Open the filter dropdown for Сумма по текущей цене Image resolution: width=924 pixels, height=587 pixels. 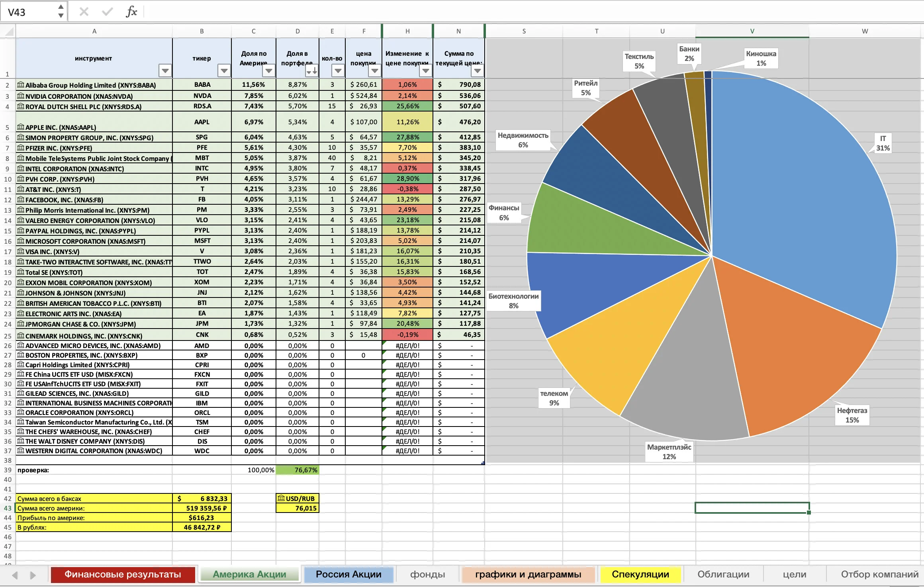pyautogui.click(x=477, y=70)
